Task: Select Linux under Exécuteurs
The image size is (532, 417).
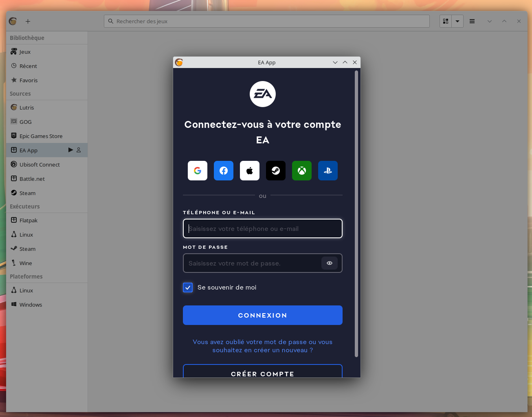Action: (x=47, y=235)
